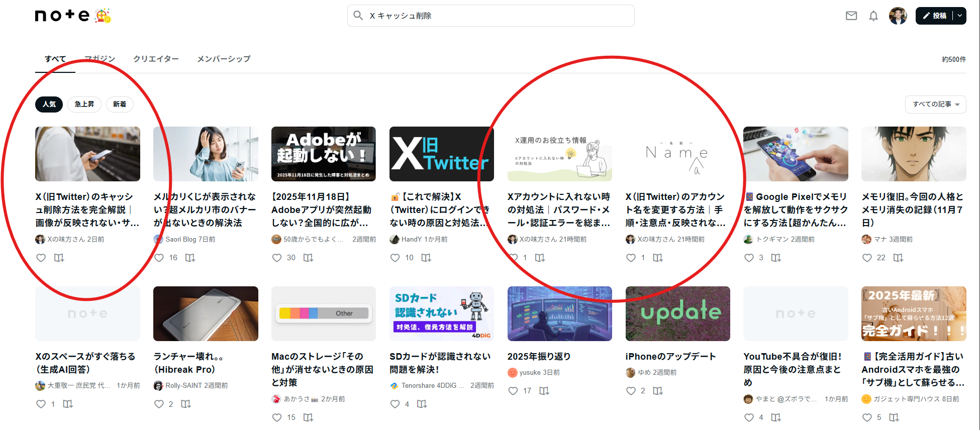Image resolution: width=980 pixels, height=430 pixels.
Task: Click the note logo to go home
Action: pos(62,16)
